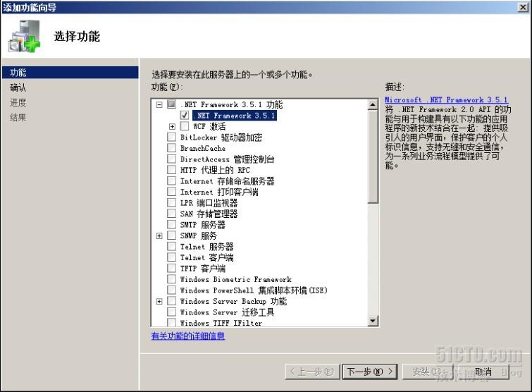Click the 上一步(P) button
Viewport: 532px width, 392px height.
[x=312, y=372]
